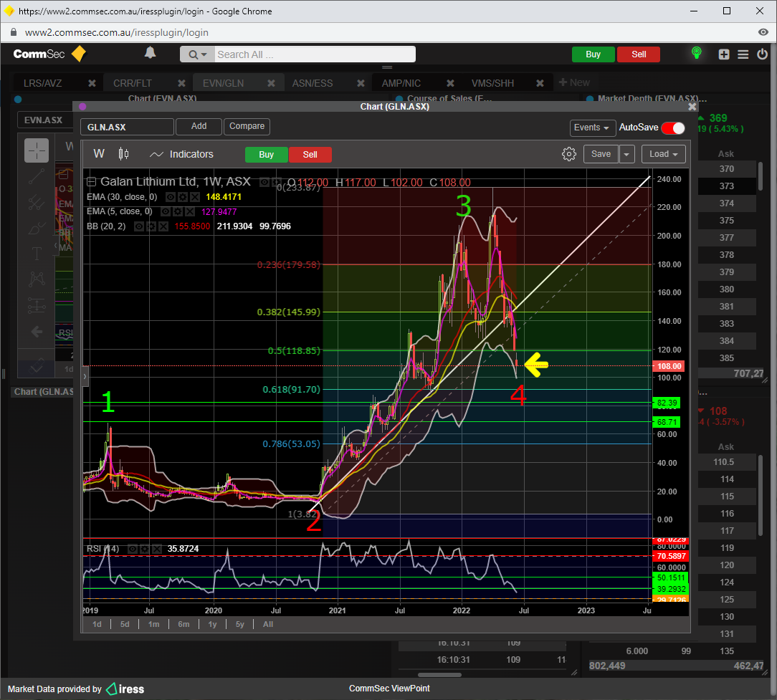This screenshot has height=700, width=777.
Task: Close the ASN/ESS tab
Action: pos(361,83)
